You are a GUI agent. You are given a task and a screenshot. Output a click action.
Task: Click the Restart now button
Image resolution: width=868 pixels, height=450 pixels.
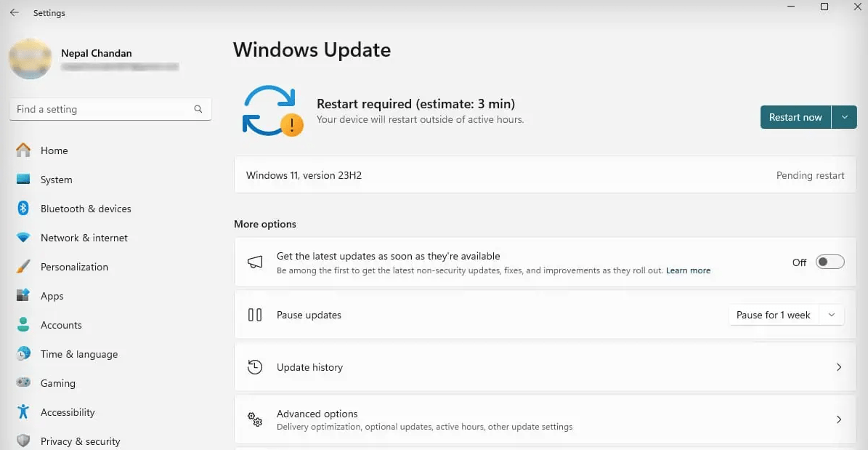pyautogui.click(x=795, y=117)
